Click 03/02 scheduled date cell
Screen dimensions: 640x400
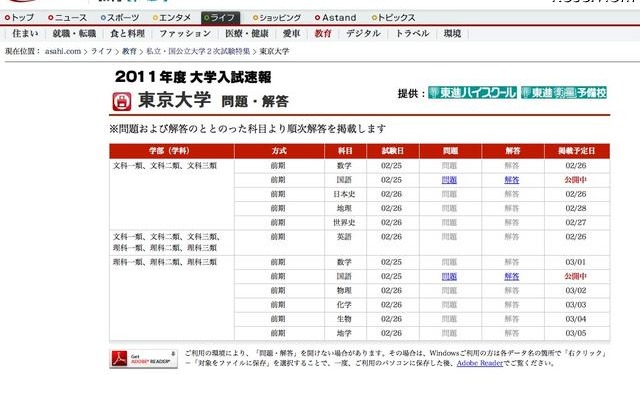click(x=576, y=291)
